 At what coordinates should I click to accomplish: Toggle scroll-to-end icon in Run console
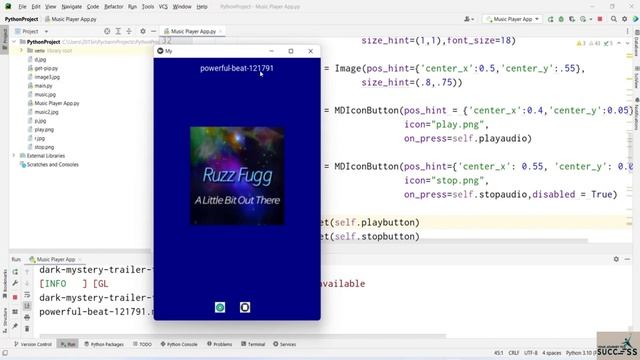click(27, 306)
